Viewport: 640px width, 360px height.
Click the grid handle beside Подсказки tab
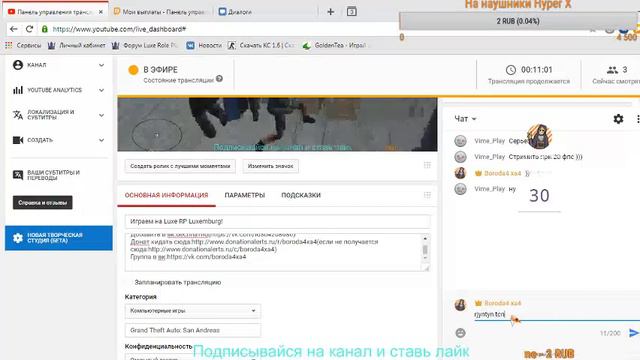(427, 195)
